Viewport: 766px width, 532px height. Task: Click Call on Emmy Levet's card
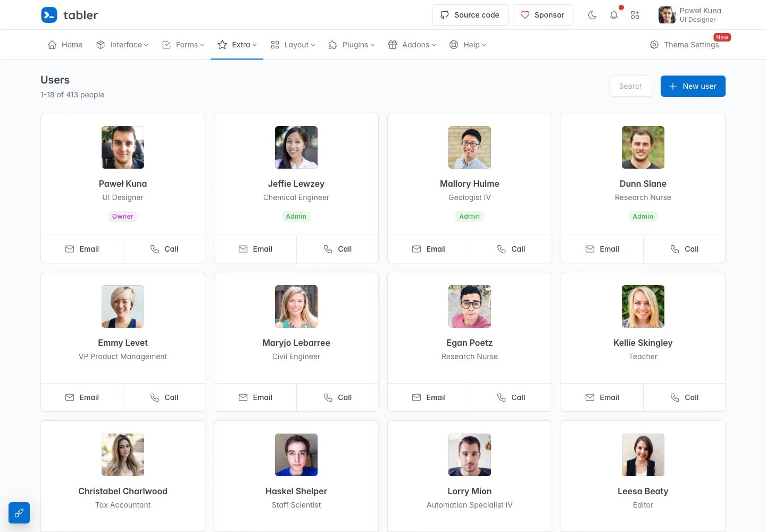164,397
